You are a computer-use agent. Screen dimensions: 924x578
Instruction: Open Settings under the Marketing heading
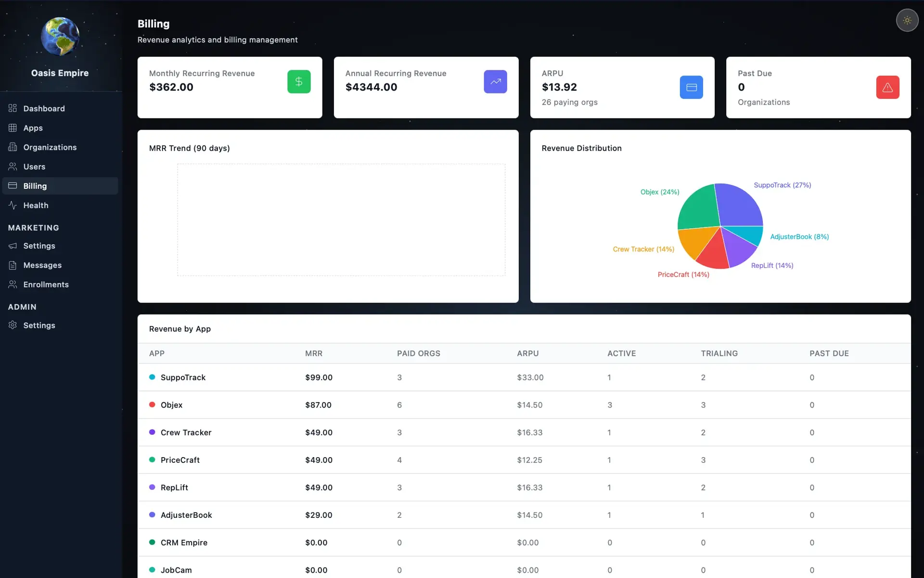pos(60,246)
